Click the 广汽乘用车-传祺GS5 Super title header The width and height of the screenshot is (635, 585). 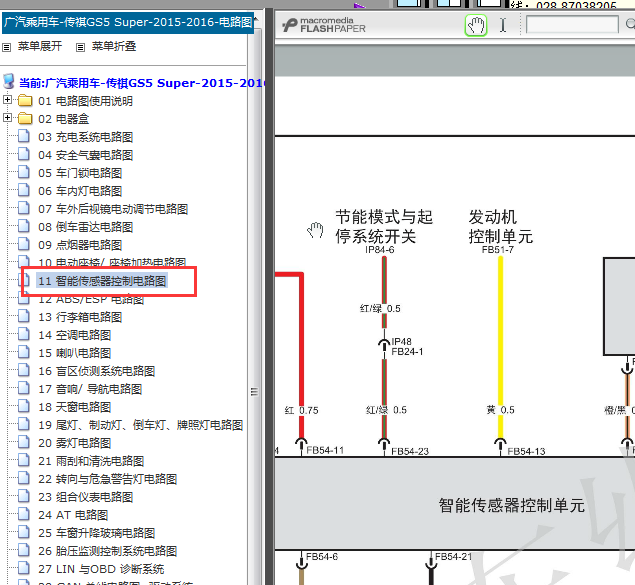[128, 22]
